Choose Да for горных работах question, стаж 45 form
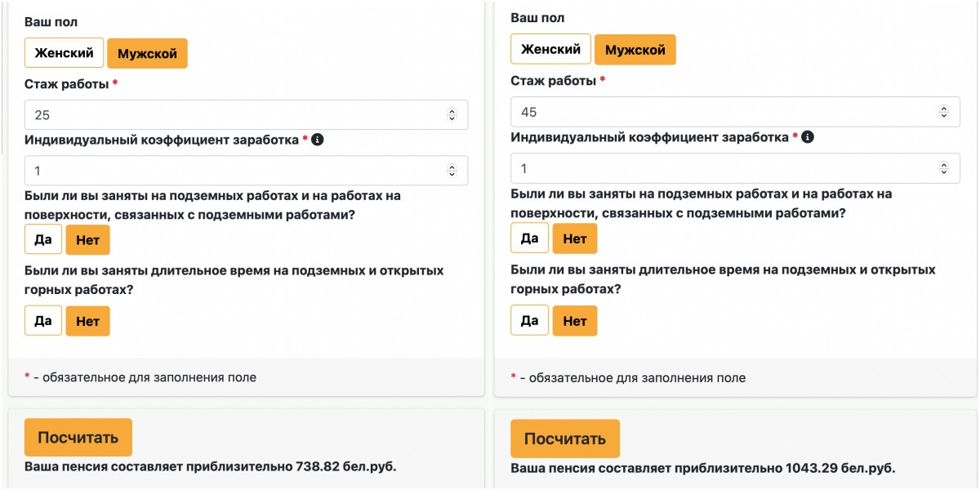The width and height of the screenshot is (980, 490). [529, 320]
